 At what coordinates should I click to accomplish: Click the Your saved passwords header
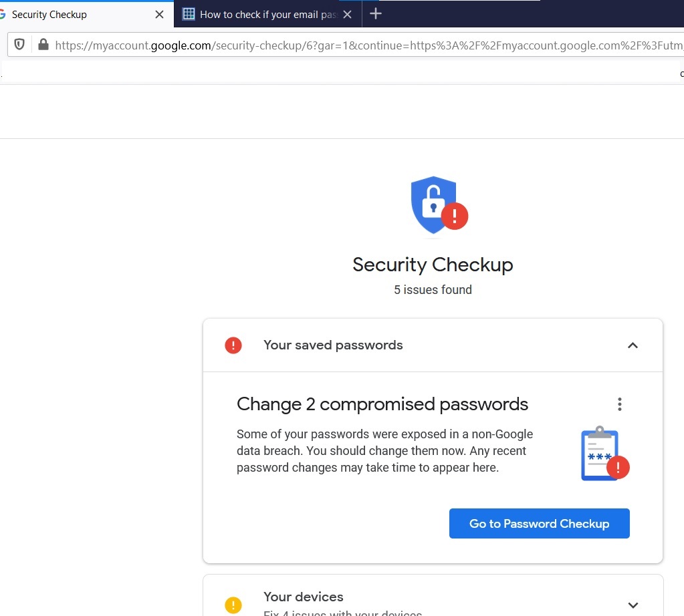coord(433,345)
